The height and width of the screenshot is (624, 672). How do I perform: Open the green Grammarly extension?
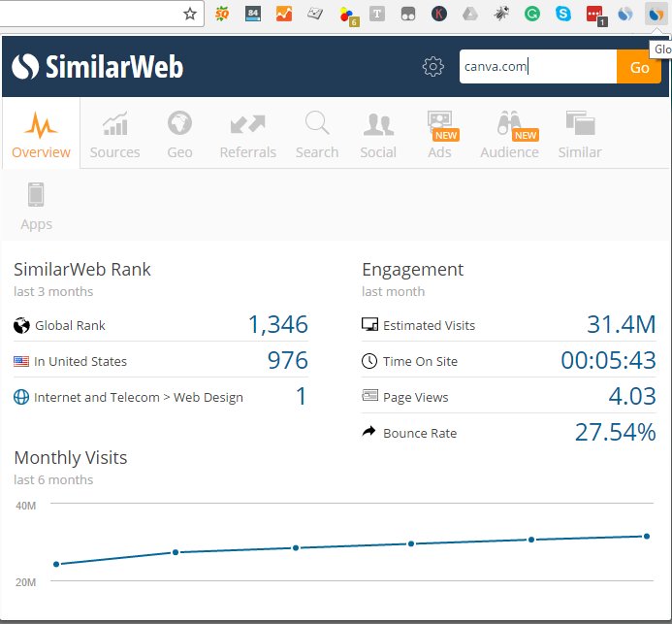(531, 15)
